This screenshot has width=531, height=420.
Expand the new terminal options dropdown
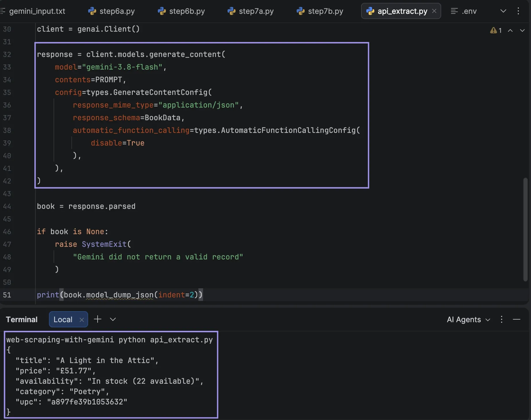coord(113,319)
